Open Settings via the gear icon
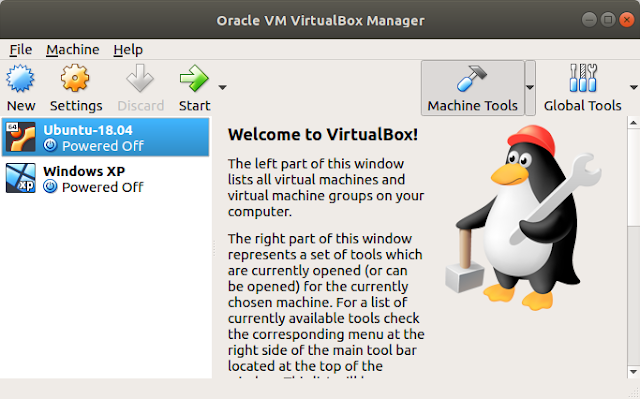Viewport: 640px width, 399px height. (75, 78)
